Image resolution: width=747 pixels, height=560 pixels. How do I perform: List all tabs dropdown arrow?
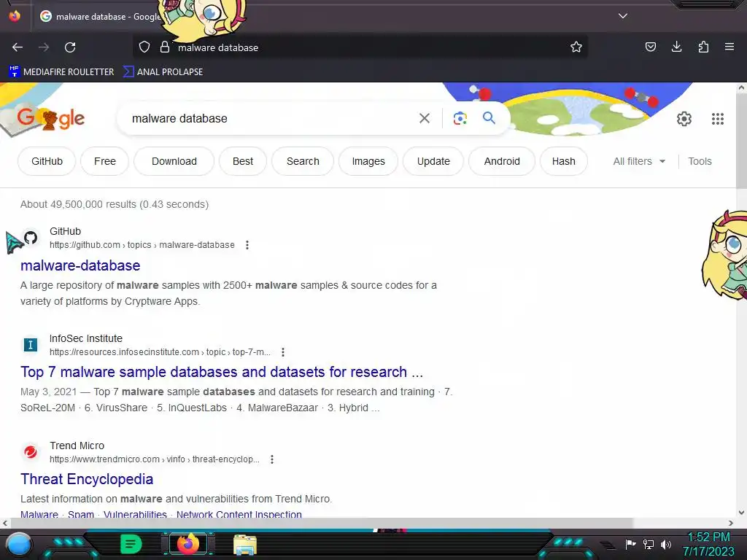(x=623, y=16)
